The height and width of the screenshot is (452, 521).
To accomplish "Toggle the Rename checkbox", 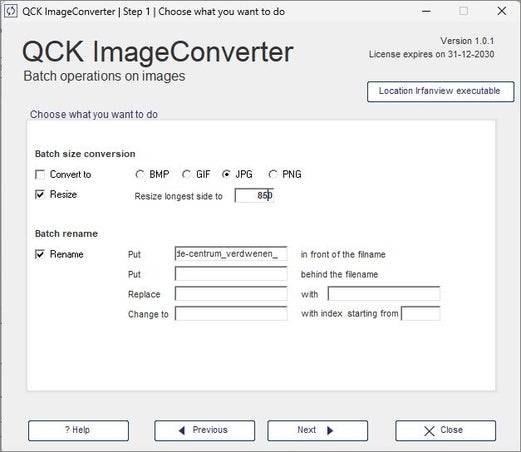I will pyautogui.click(x=40, y=254).
